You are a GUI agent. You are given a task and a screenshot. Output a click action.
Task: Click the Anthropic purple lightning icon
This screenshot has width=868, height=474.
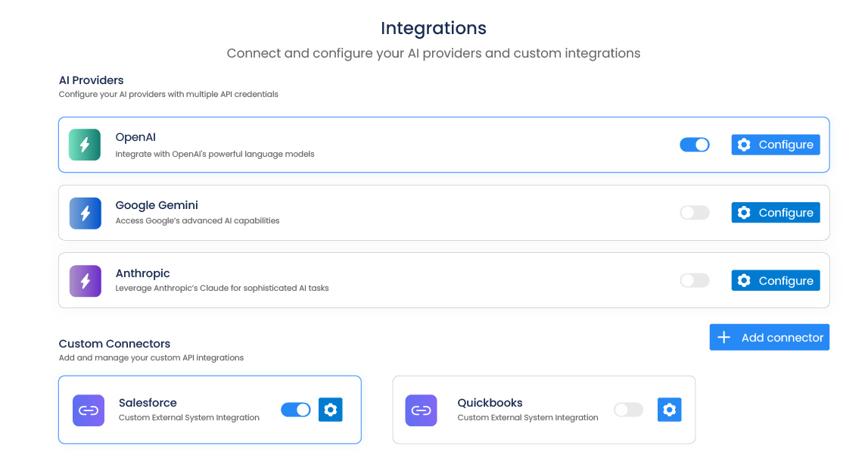(85, 281)
